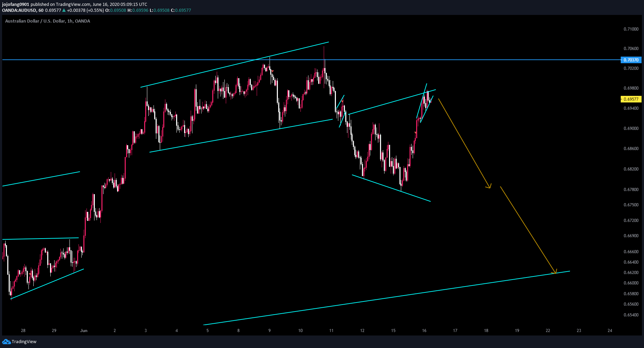Screen dimensions: 644x348
Task: Click the 0.68200 price axis label
Action: click(631, 169)
